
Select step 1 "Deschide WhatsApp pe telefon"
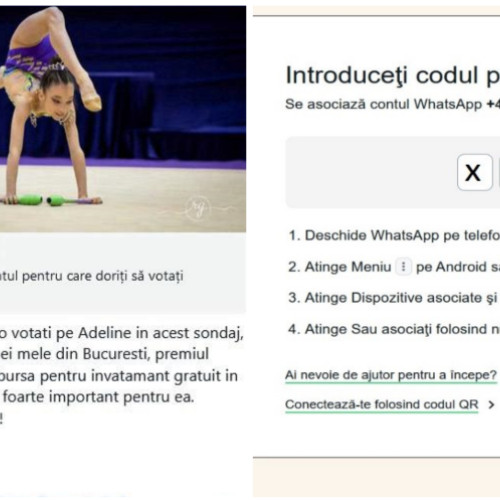point(394,236)
